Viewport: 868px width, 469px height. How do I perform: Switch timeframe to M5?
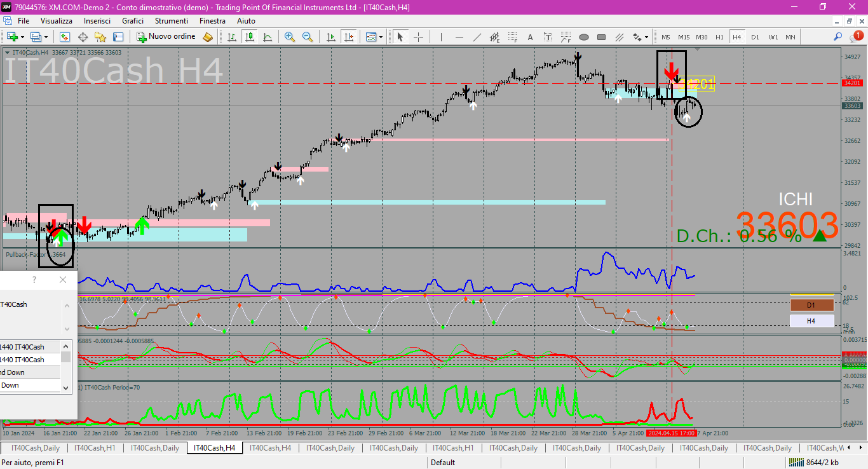665,37
